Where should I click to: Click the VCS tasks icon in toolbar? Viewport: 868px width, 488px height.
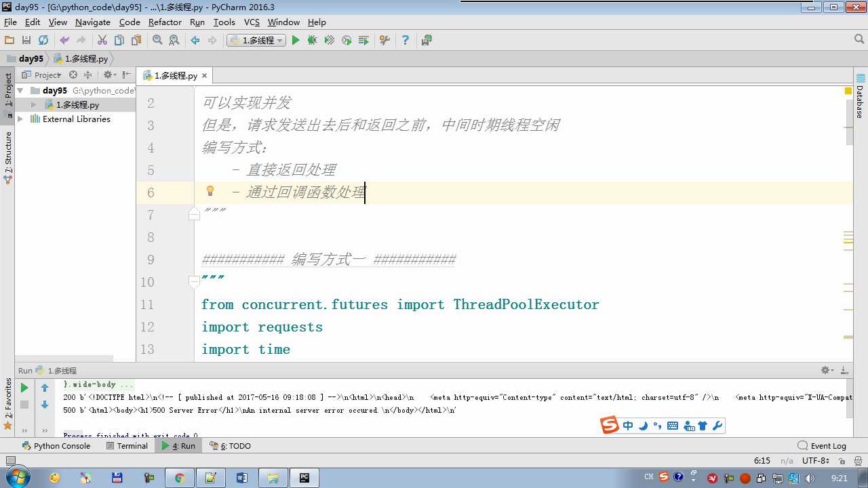[427, 41]
